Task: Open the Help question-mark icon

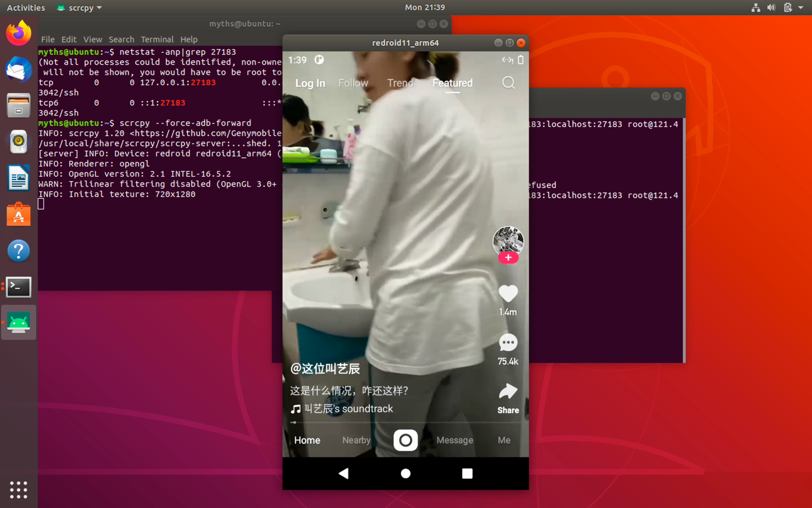Action: pos(19,250)
